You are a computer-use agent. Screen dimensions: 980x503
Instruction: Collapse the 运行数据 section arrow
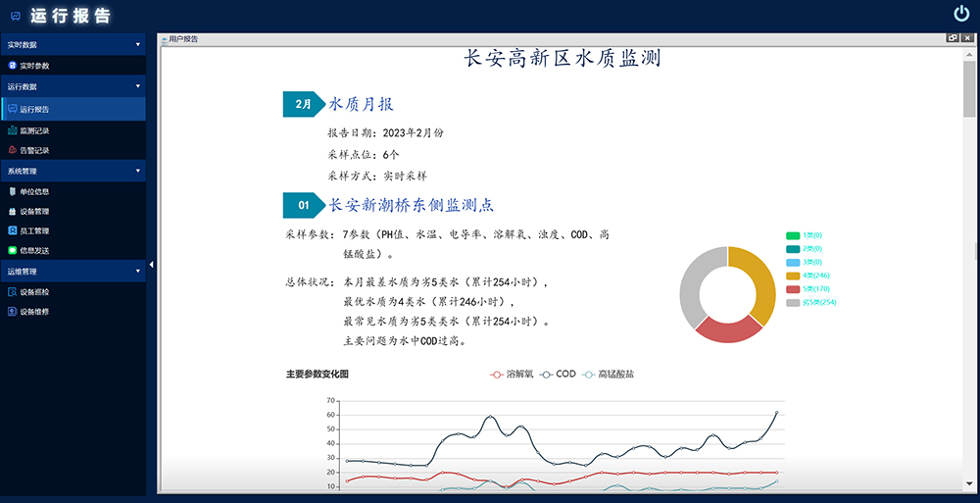[x=138, y=86]
